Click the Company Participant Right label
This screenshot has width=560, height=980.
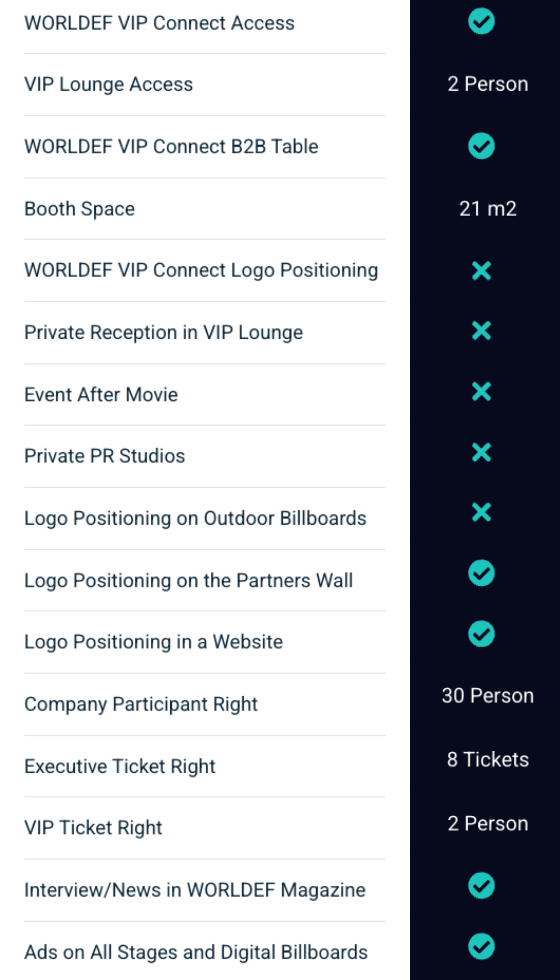pyautogui.click(x=141, y=704)
